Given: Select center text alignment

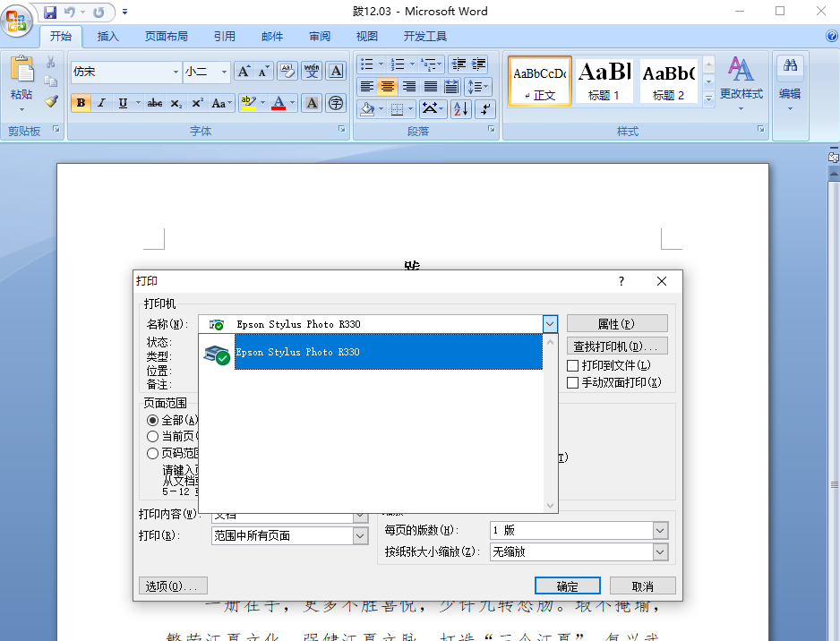Looking at the screenshot, I should 388,87.
